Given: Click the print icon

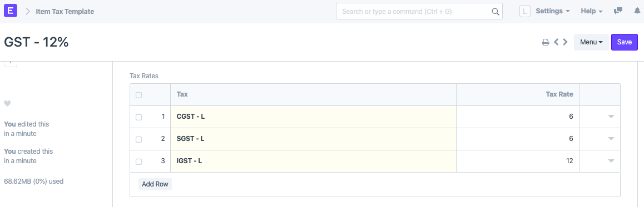Looking at the screenshot, I should [546, 42].
